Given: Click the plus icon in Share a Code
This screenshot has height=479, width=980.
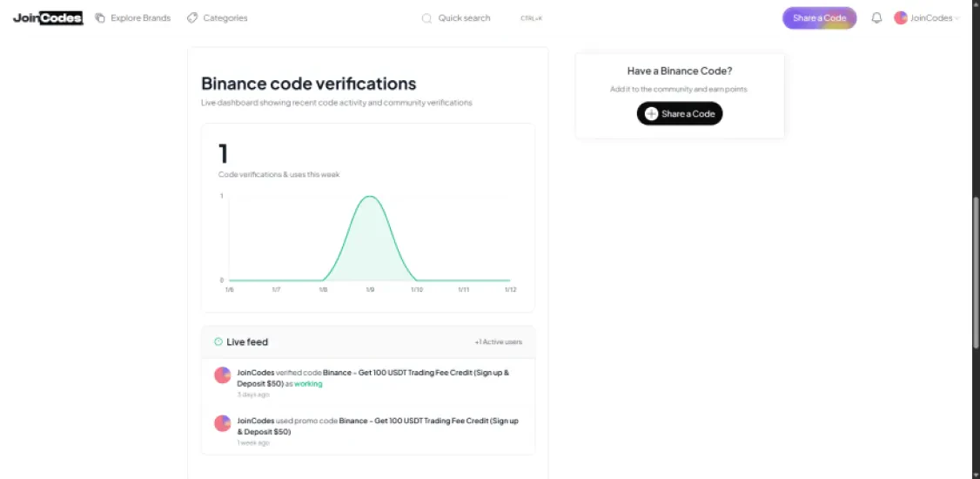Looking at the screenshot, I should tap(651, 114).
